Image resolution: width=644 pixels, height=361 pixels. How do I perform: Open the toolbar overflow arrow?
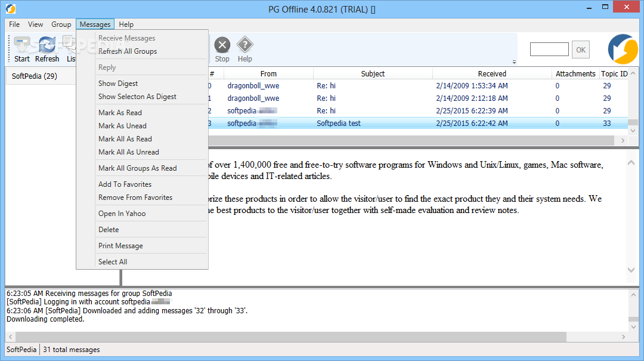[x=514, y=62]
